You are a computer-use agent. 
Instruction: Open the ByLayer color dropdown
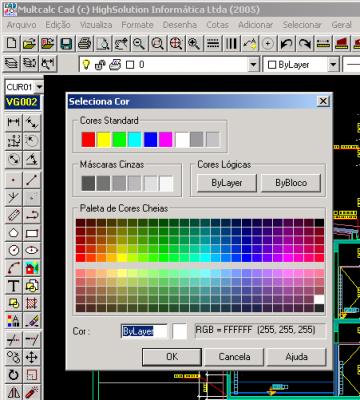(333, 65)
